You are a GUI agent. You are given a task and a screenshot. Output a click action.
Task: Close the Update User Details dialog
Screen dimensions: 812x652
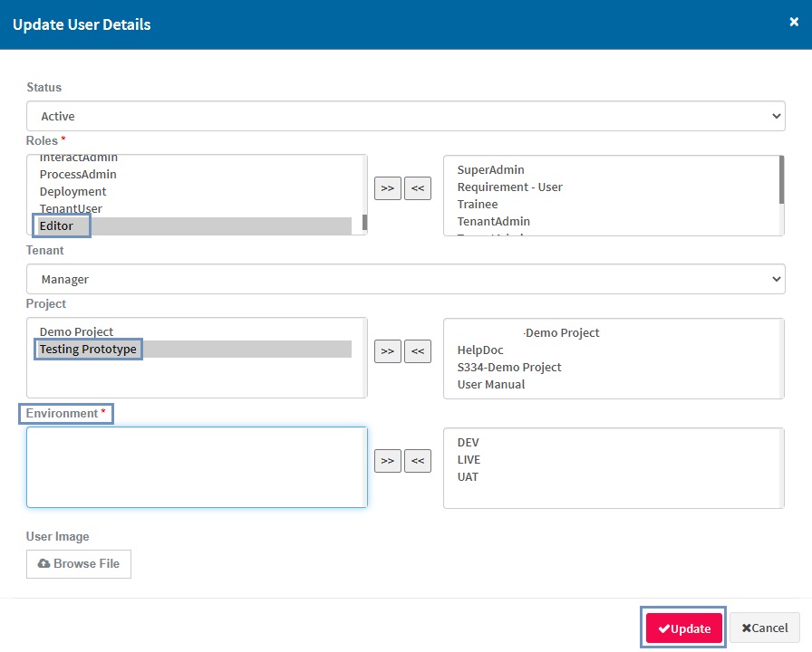pos(794,23)
